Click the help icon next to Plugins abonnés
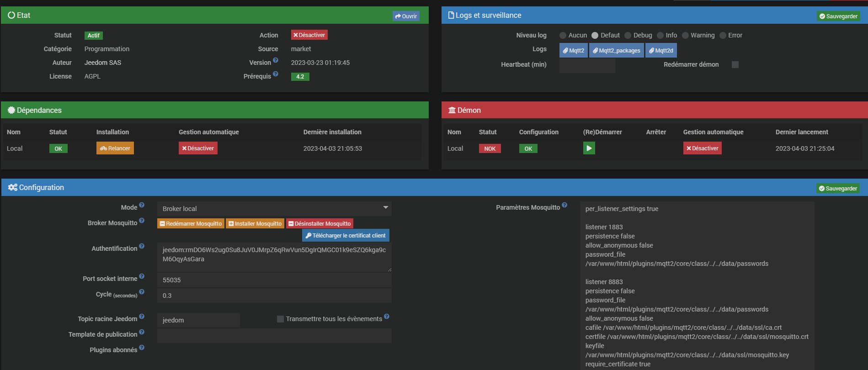The image size is (868, 370). [x=142, y=348]
